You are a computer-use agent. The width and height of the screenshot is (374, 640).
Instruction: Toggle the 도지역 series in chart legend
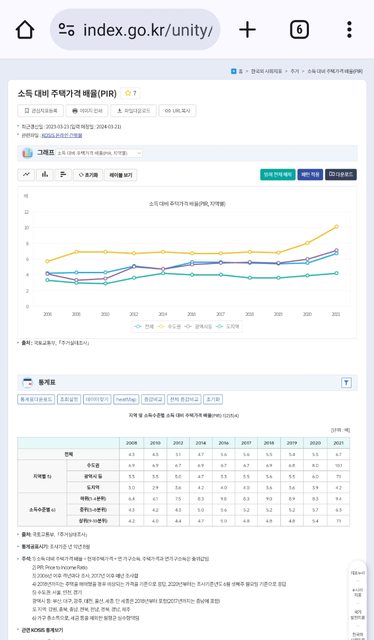pyautogui.click(x=228, y=327)
